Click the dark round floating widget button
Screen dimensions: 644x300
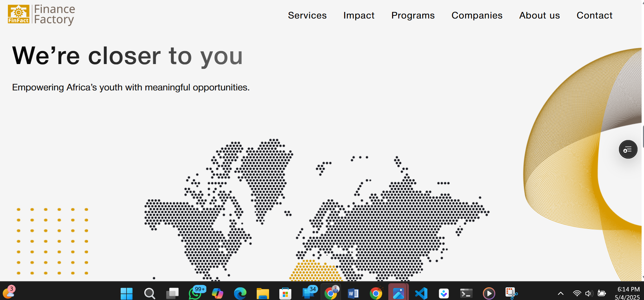(x=628, y=150)
